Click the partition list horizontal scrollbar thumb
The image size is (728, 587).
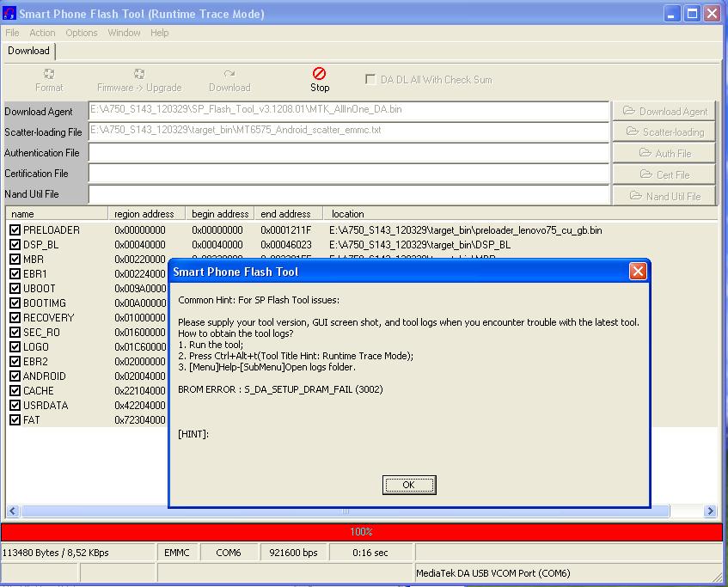coord(345,511)
